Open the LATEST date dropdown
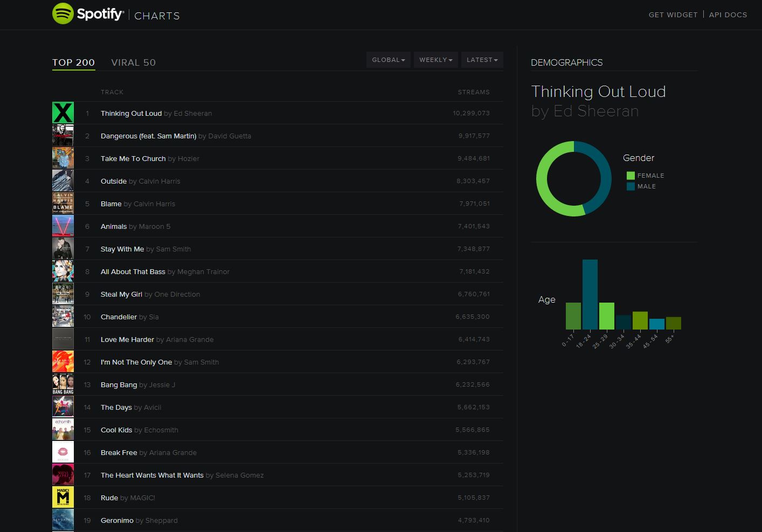This screenshot has height=532, width=762. (482, 60)
